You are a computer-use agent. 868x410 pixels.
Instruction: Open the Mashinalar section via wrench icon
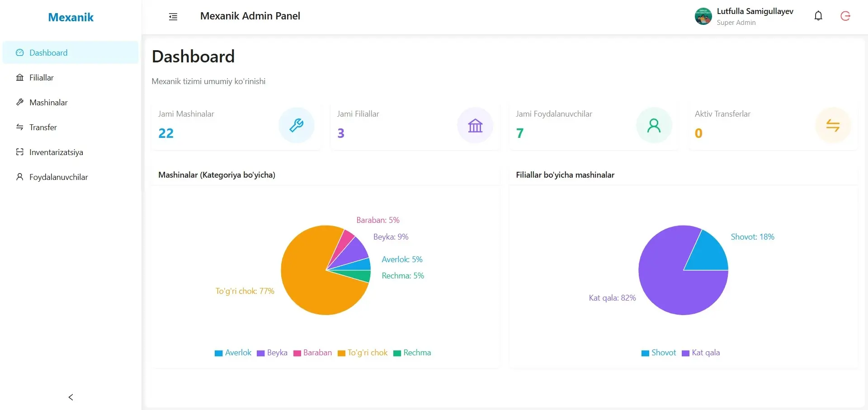19,102
